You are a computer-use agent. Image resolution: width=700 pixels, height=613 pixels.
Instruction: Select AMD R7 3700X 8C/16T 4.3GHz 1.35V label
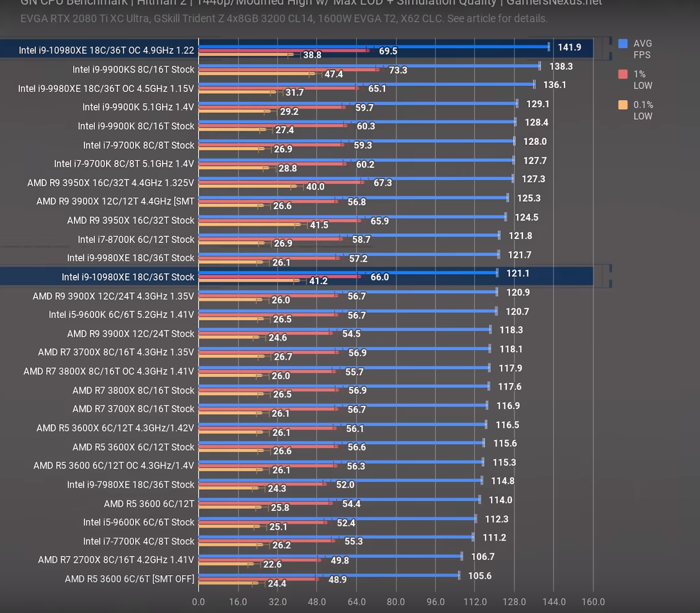click(116, 353)
